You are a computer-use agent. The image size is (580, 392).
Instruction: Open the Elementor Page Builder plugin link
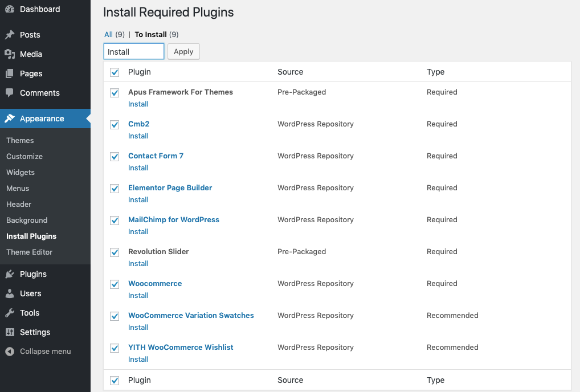tap(170, 187)
